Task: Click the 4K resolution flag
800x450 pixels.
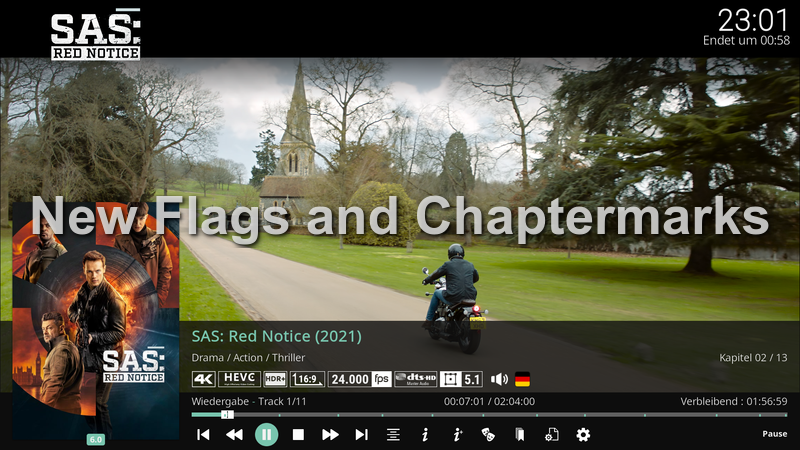Action: tap(204, 379)
